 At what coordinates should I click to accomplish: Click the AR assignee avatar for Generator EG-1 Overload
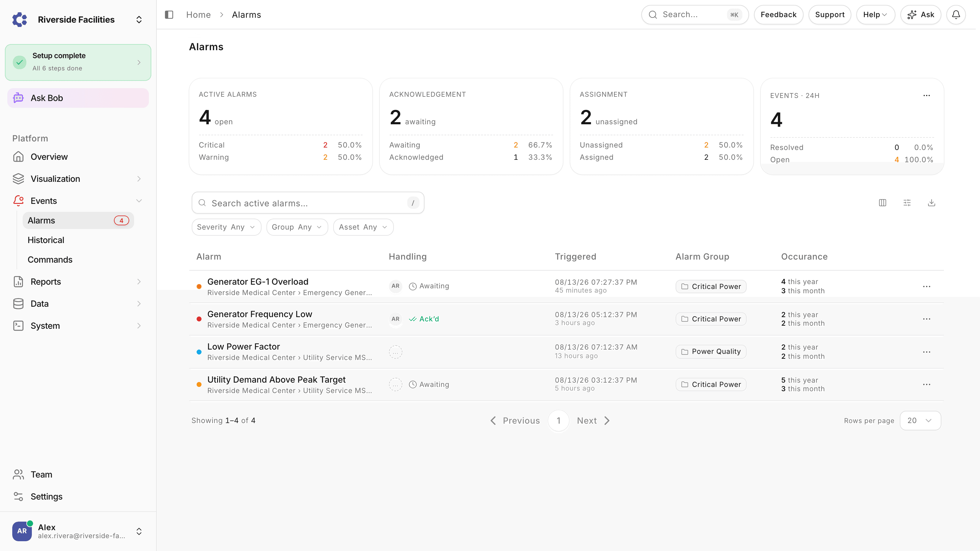point(395,286)
